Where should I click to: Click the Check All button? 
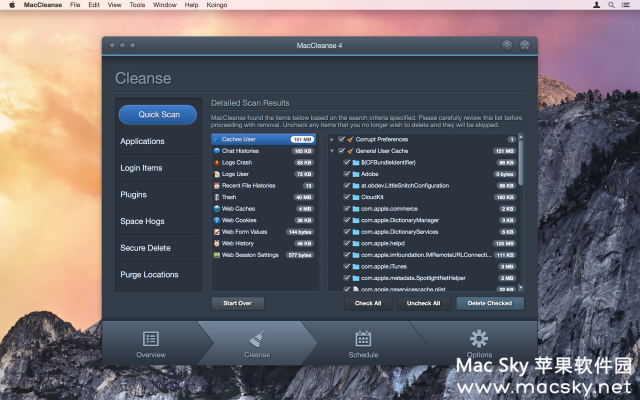(368, 303)
